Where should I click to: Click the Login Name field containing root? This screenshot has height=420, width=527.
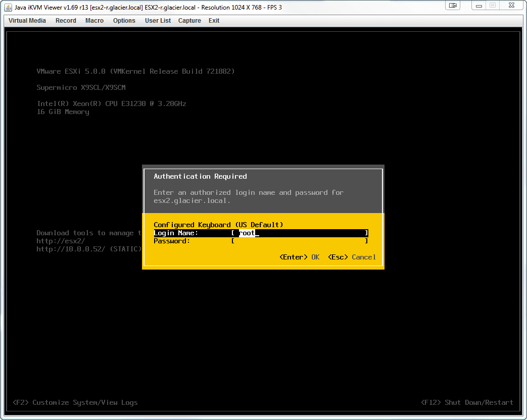[x=300, y=233]
